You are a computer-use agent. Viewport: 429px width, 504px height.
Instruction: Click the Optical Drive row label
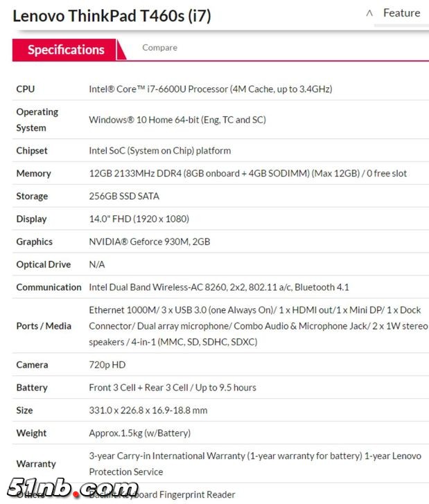coord(43,265)
